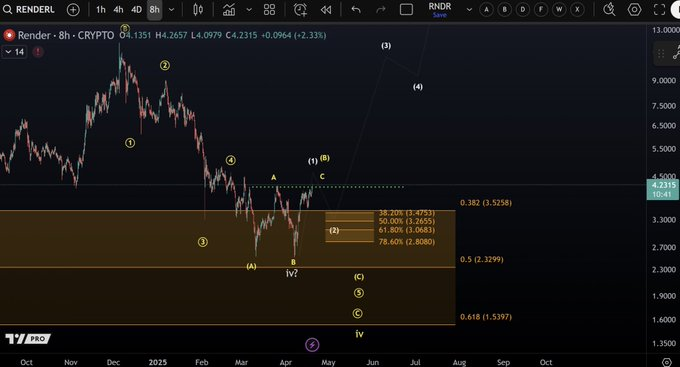The image size is (680, 367).
Task: Click the redo arrow
Action: [381, 10]
